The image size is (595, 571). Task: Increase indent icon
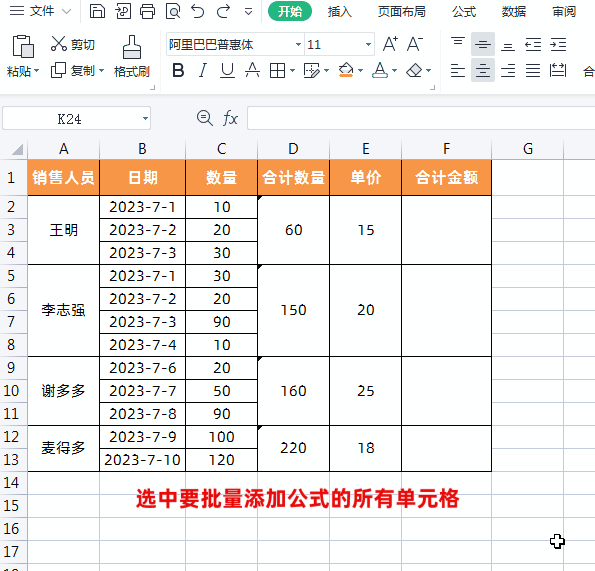pos(558,44)
